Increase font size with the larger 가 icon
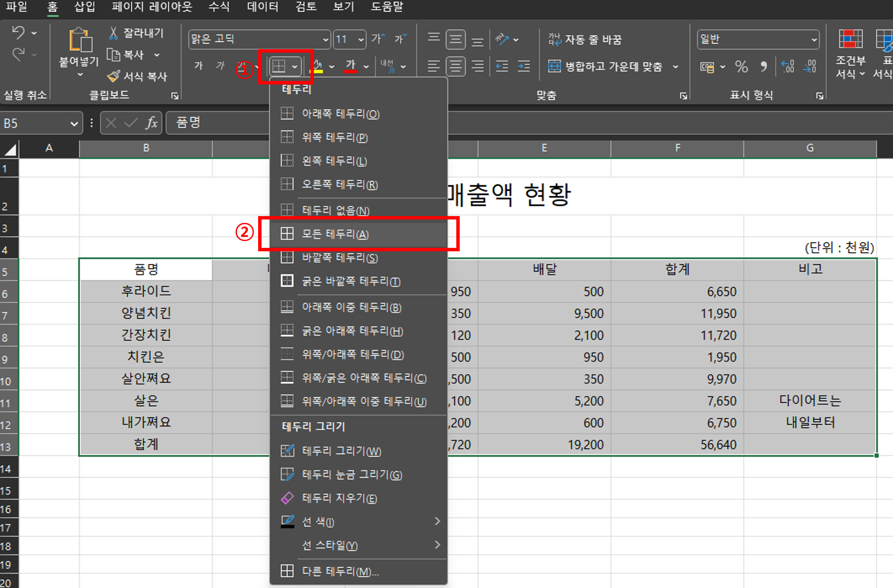This screenshot has width=893, height=588. click(378, 39)
